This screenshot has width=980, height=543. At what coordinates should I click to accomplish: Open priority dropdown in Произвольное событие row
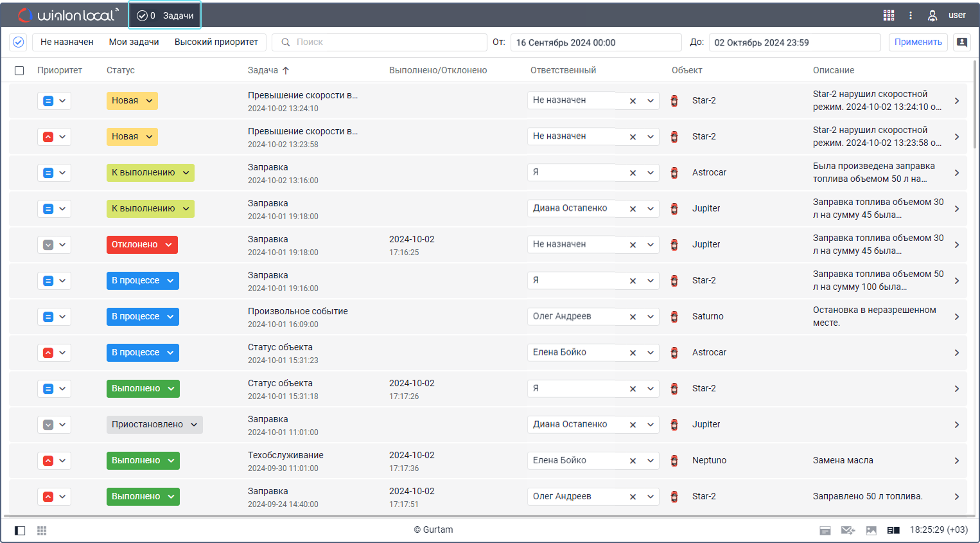click(x=54, y=316)
